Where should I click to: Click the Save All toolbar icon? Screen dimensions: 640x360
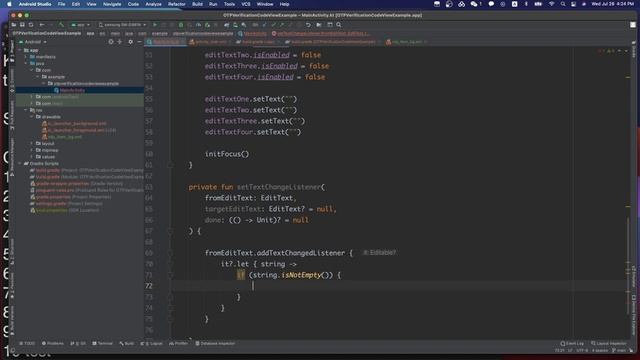click(x=22, y=25)
